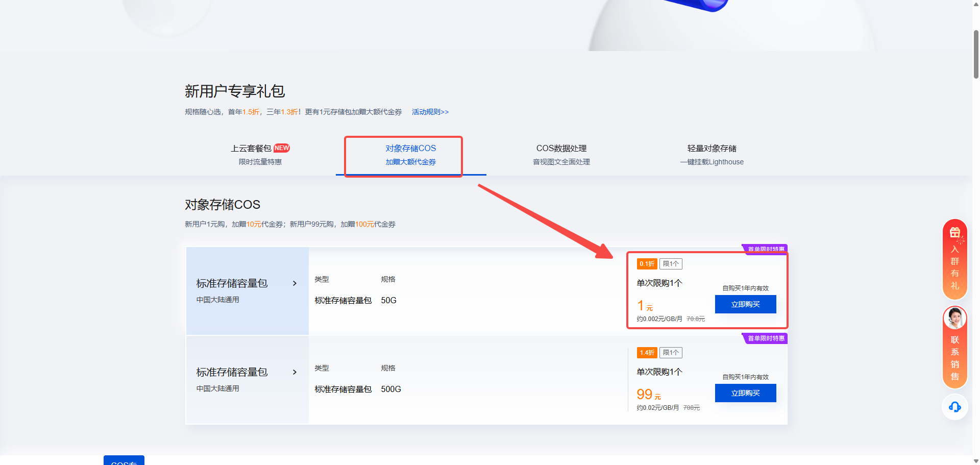
Task: Click the 1.4折 discount tag on 500G package
Action: [647, 353]
